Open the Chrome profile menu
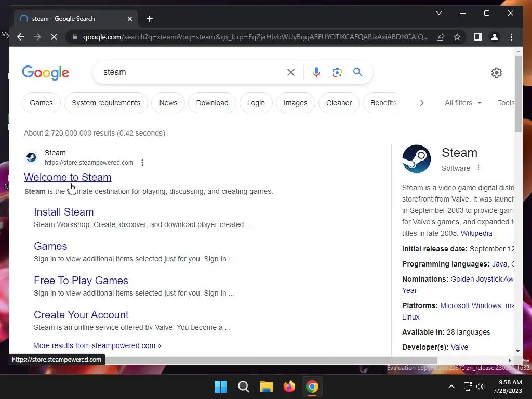The height and width of the screenshot is (399, 532). [x=495, y=37]
